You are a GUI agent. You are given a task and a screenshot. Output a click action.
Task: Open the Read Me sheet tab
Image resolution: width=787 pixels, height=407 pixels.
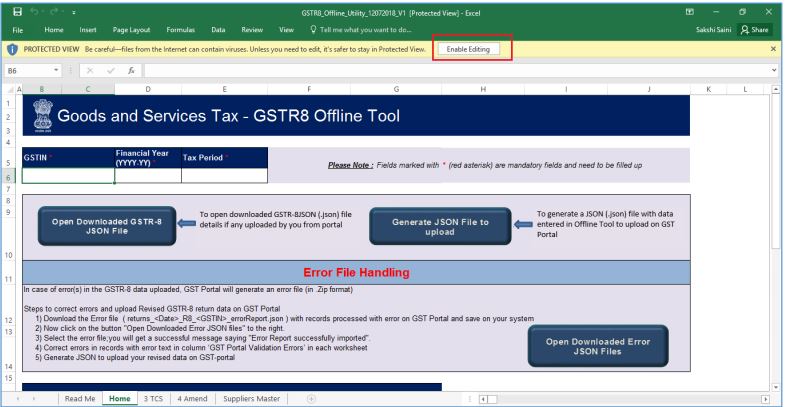80,398
